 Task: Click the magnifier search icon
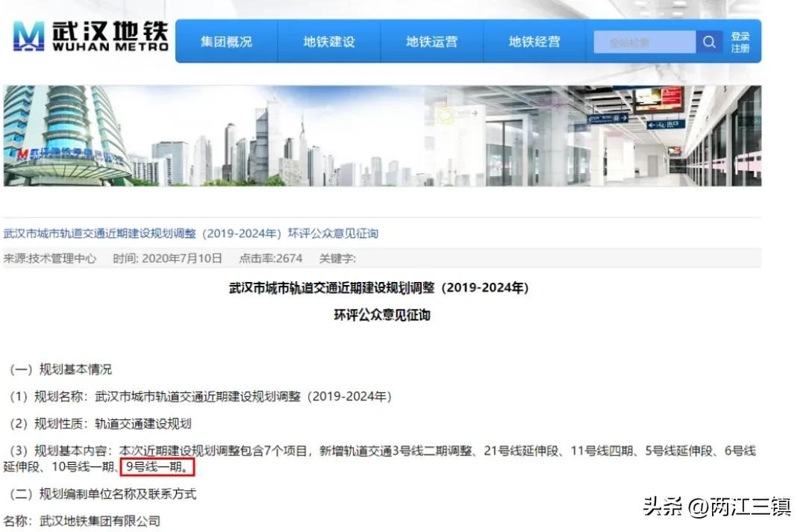pyautogui.click(x=710, y=42)
